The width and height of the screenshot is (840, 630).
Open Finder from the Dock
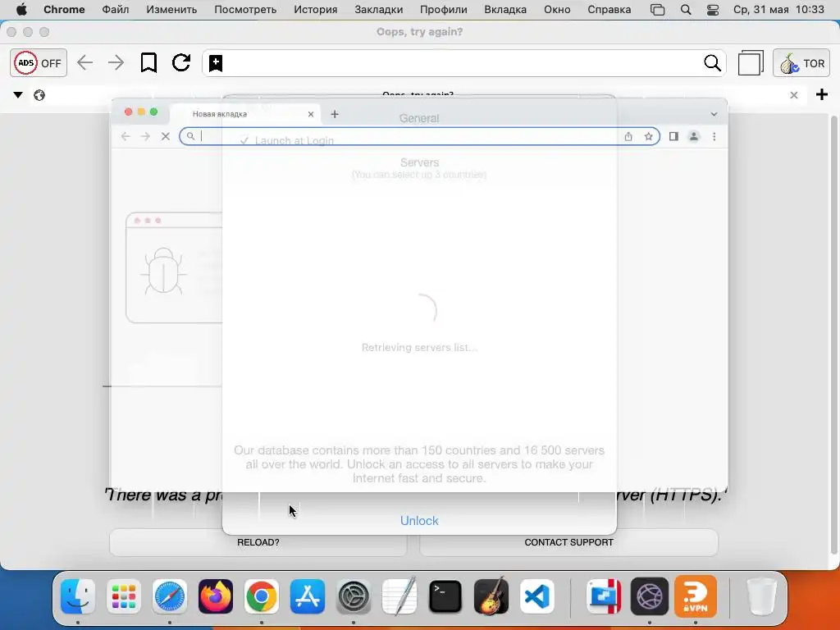(x=78, y=596)
